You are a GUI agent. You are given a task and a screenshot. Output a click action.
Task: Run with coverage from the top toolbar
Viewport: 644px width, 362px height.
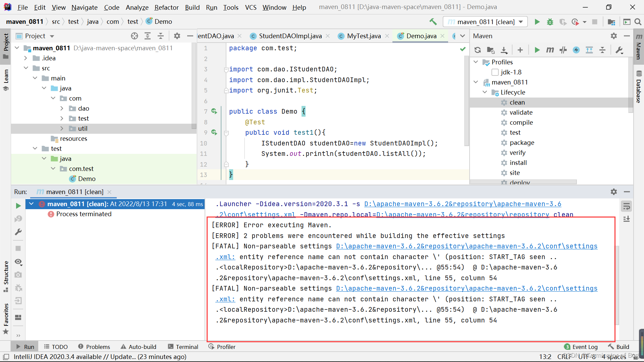pos(563,22)
